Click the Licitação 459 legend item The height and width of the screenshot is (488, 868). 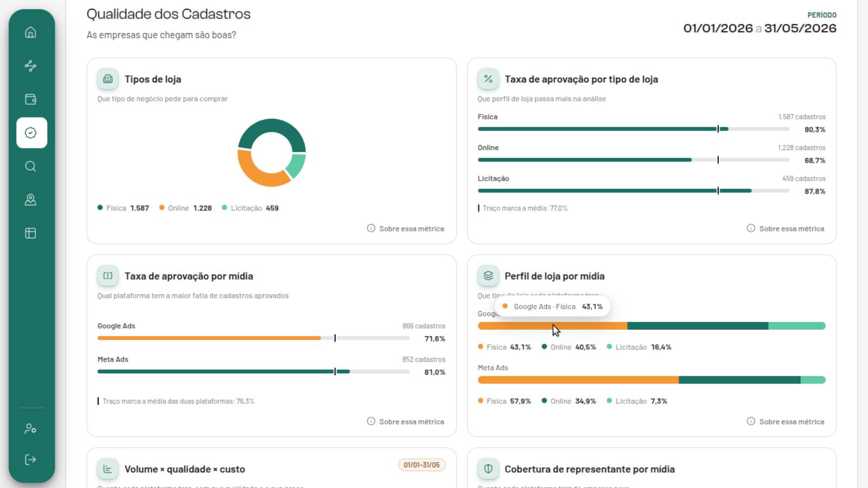250,208
